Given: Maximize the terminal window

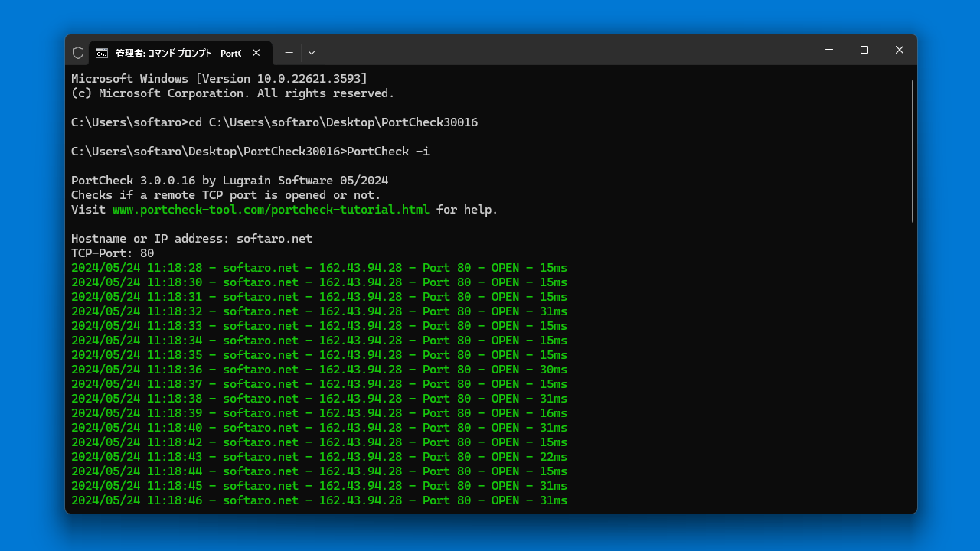Looking at the screenshot, I should click(x=864, y=50).
